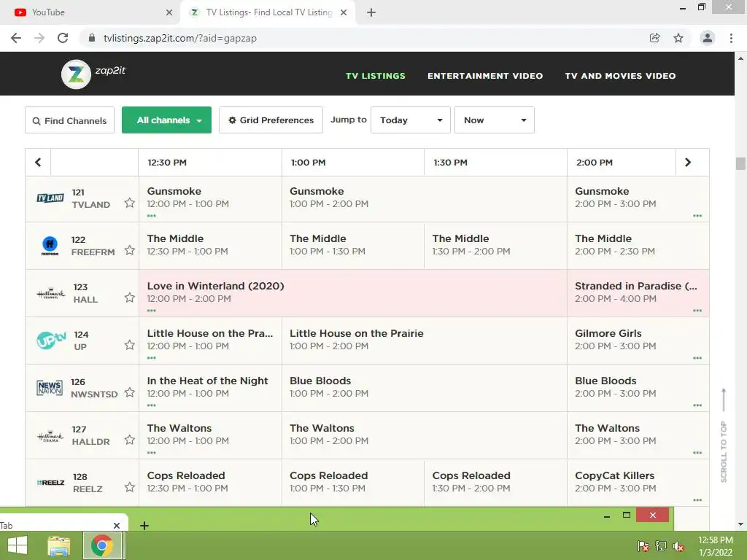The image size is (747, 560).
Task: Favorite the REELZ channel with its star
Action: coord(130,488)
